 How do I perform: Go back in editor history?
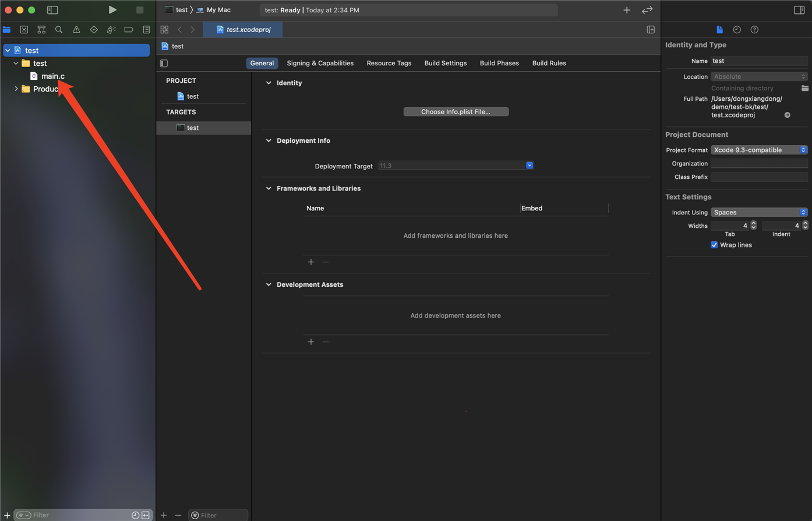click(x=179, y=30)
